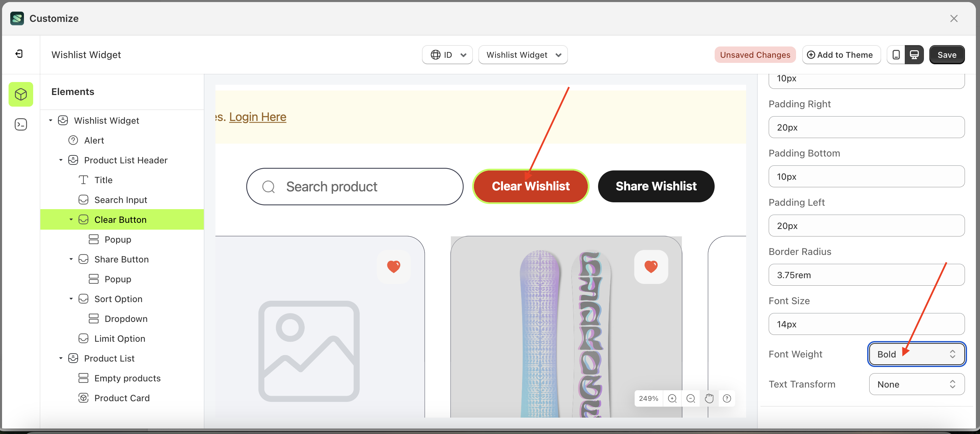Select the Elements panel icon in sidebar

pyautogui.click(x=21, y=94)
